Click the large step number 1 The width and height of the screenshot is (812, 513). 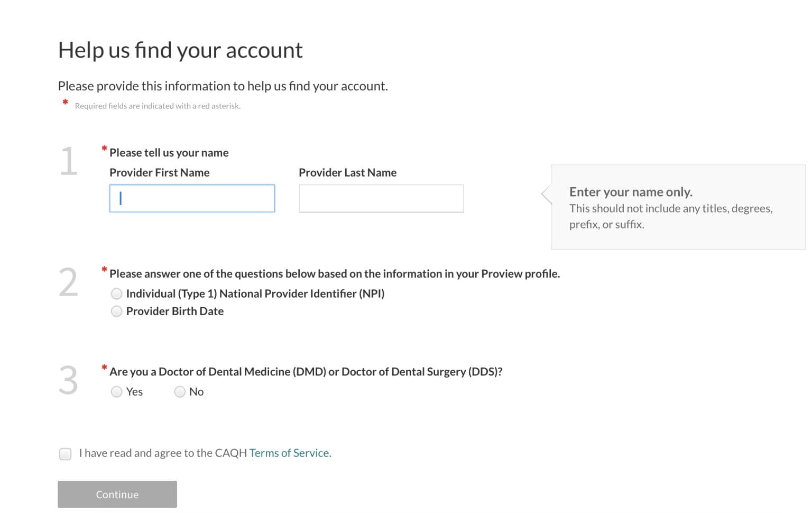coord(68,161)
